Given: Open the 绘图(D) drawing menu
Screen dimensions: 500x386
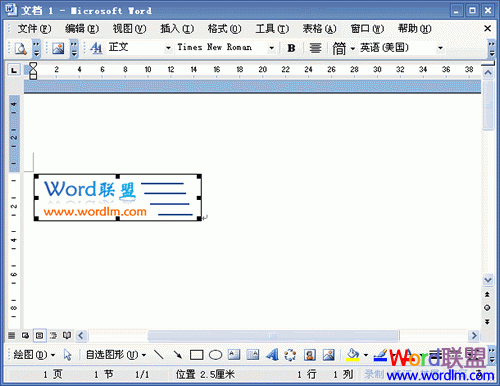Looking at the screenshot, I should pos(34,355).
